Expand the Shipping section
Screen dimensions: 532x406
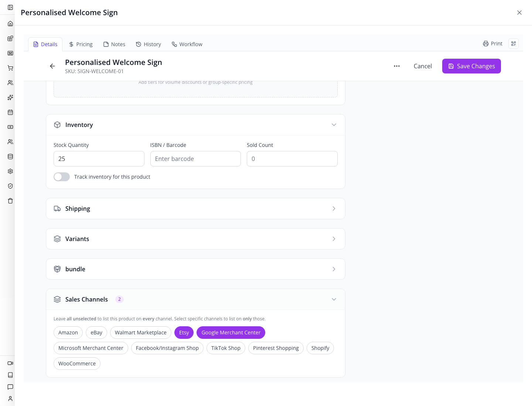[195, 209]
